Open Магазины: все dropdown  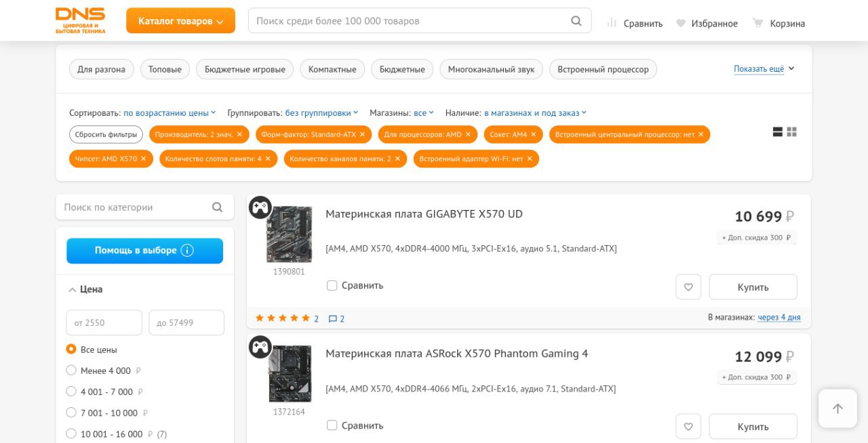pos(424,113)
